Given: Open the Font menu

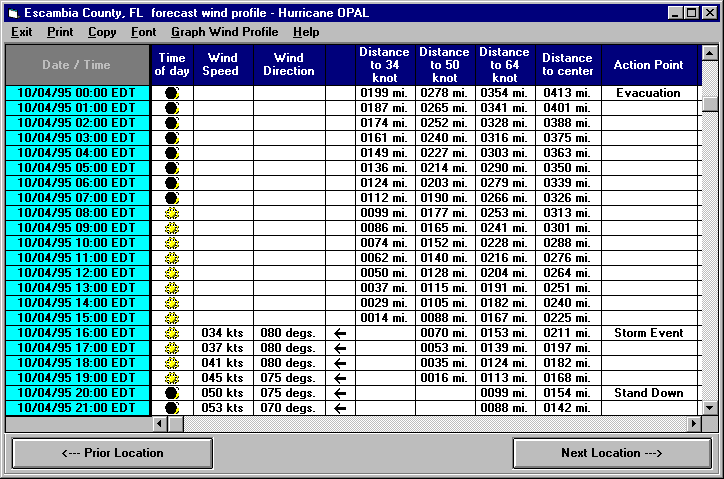Looking at the screenshot, I should (143, 32).
